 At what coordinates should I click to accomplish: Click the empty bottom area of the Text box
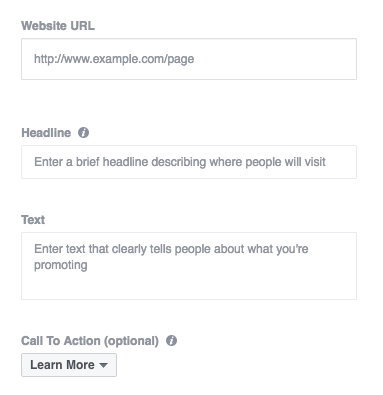[189, 287]
